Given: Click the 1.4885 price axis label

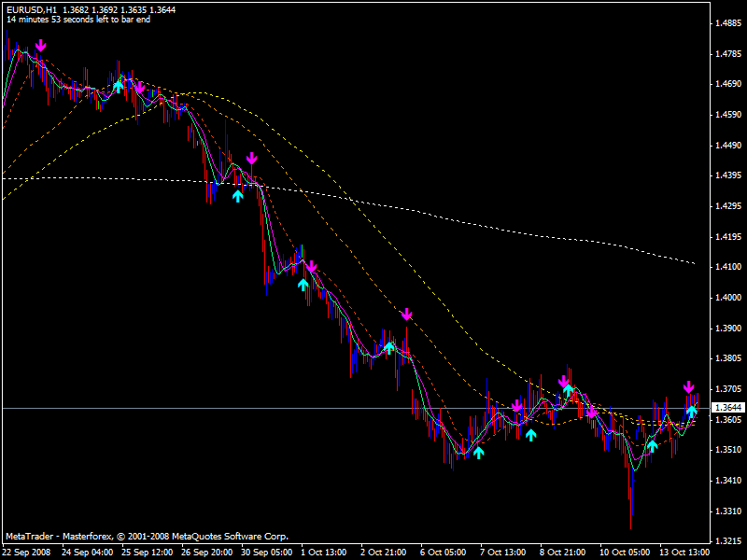Looking at the screenshot, I should pyautogui.click(x=728, y=22).
